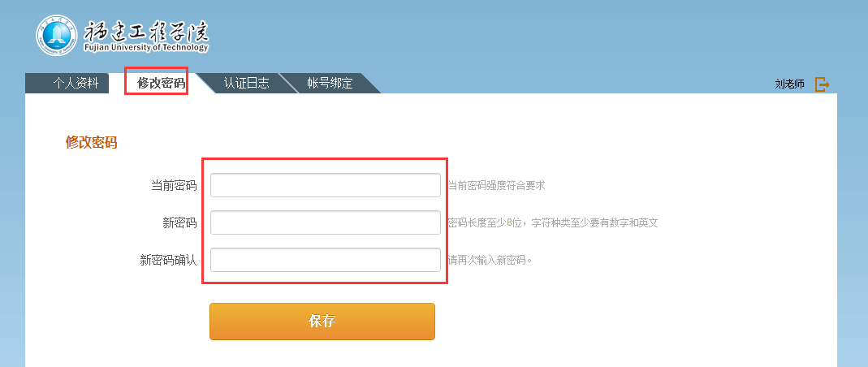
Task: Click the 当前密码 field label
Action: (174, 185)
